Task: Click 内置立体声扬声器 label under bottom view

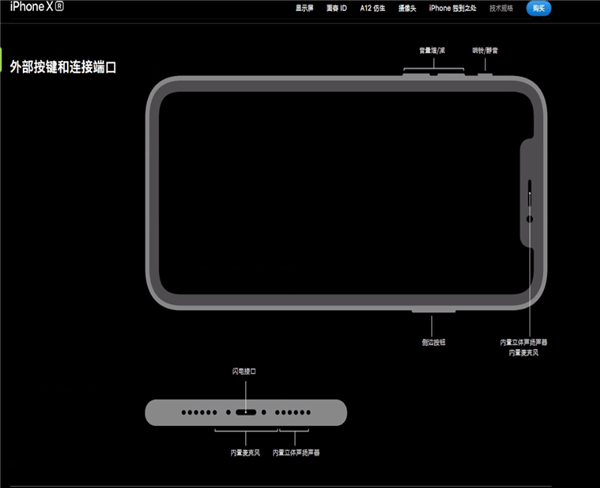Action: pyautogui.click(x=296, y=453)
